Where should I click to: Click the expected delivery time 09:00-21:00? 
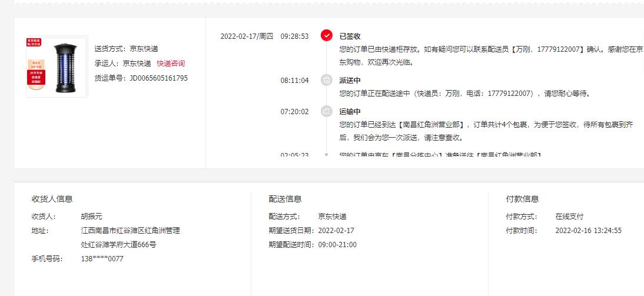tap(337, 245)
